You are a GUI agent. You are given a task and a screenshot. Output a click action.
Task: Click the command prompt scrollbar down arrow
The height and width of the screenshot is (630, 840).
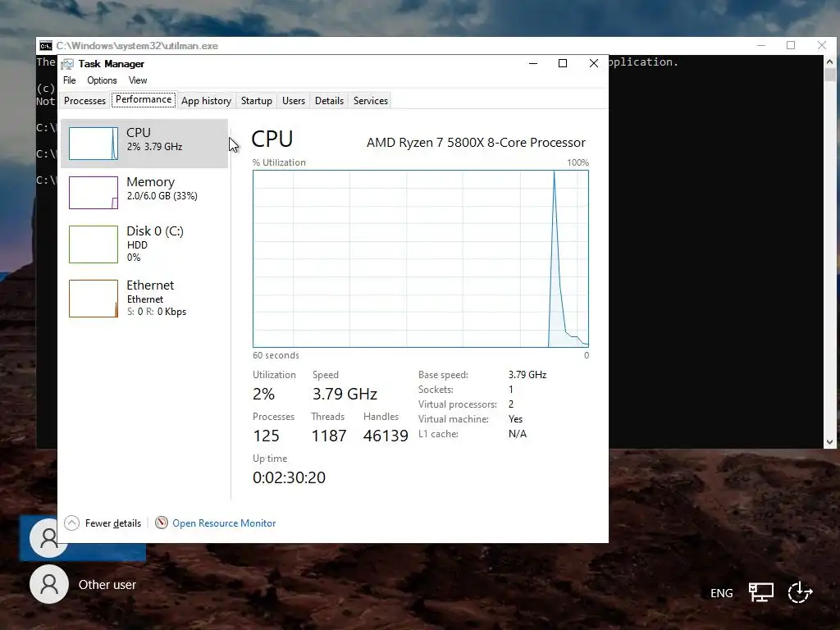click(x=830, y=442)
